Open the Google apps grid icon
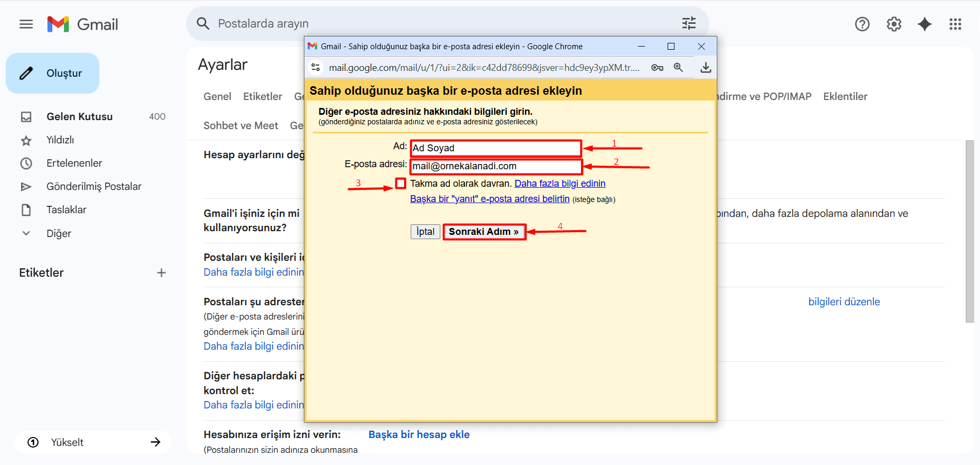980x465 pixels. (x=955, y=24)
